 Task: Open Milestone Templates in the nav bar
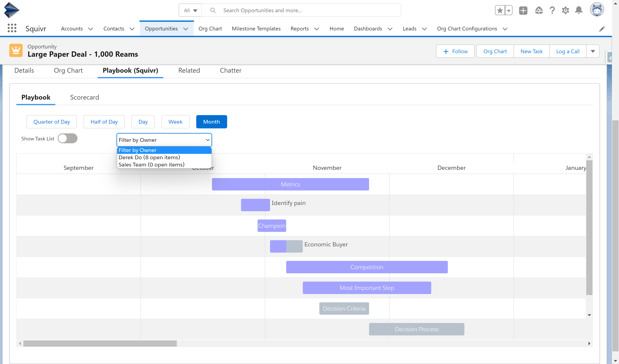pos(256,29)
